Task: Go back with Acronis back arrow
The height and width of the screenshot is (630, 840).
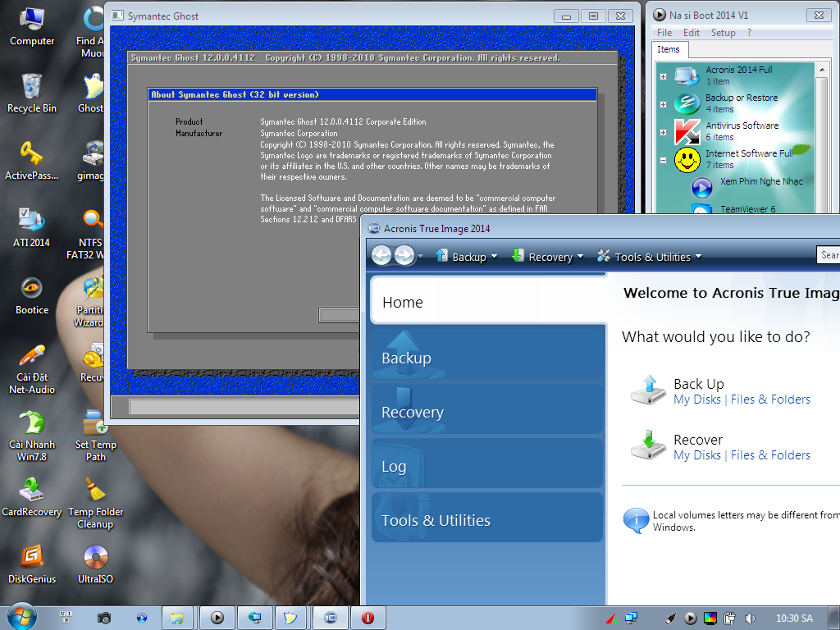Action: (x=381, y=256)
